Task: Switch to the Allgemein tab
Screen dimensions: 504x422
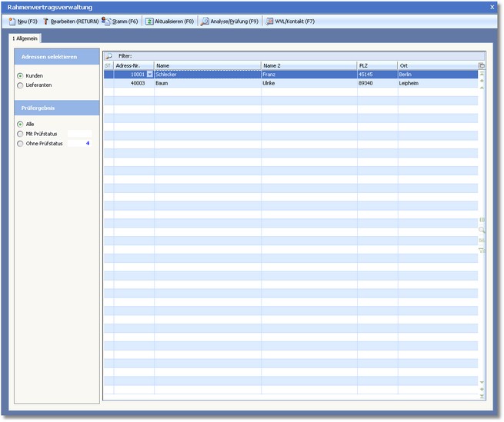Action: 26,38
